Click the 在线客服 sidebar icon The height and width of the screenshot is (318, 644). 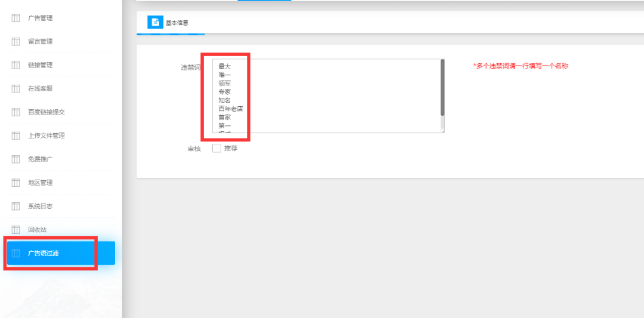[x=16, y=88]
